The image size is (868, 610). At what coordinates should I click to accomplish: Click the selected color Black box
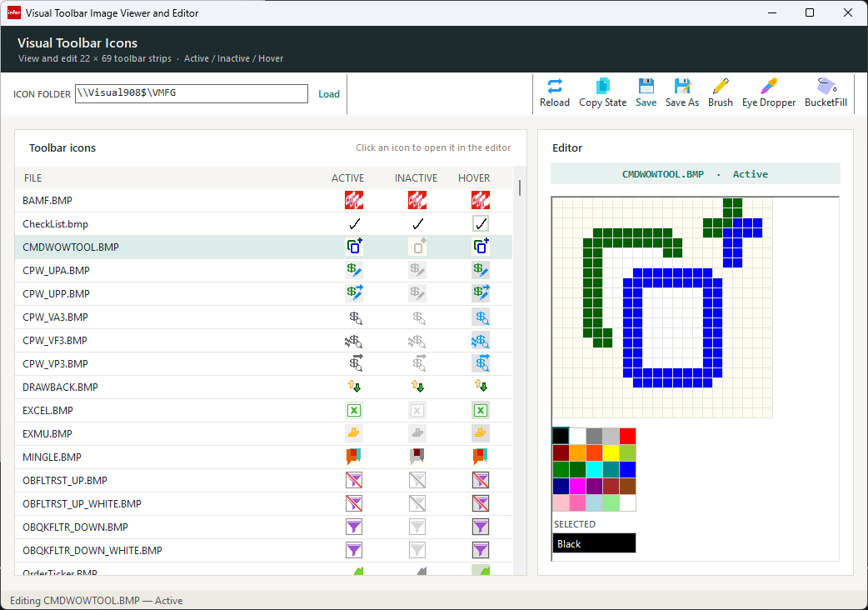[594, 543]
